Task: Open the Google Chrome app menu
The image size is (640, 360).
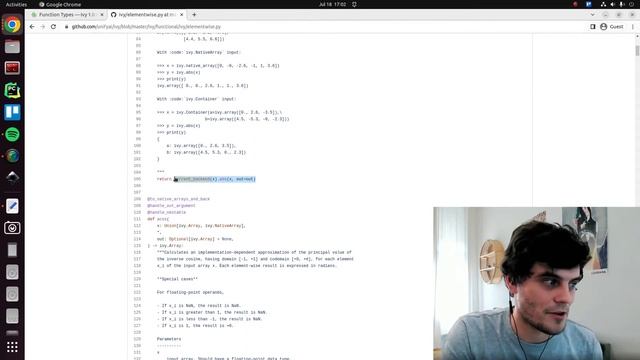Action: 60,4
